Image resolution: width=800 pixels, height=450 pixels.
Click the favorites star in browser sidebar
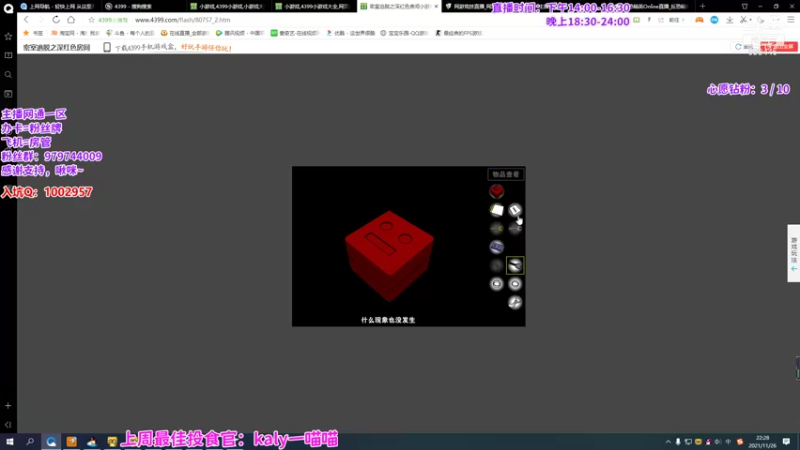coord(8,37)
